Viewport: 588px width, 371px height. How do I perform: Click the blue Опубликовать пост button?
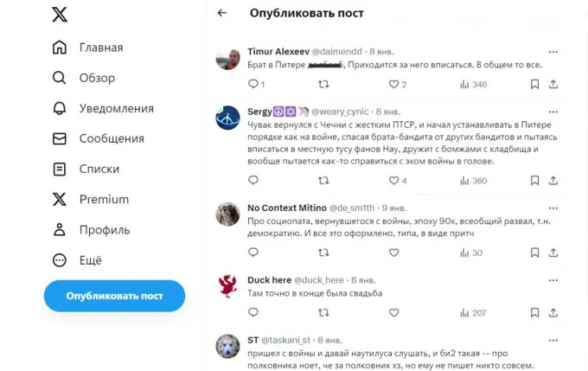pyautogui.click(x=114, y=296)
